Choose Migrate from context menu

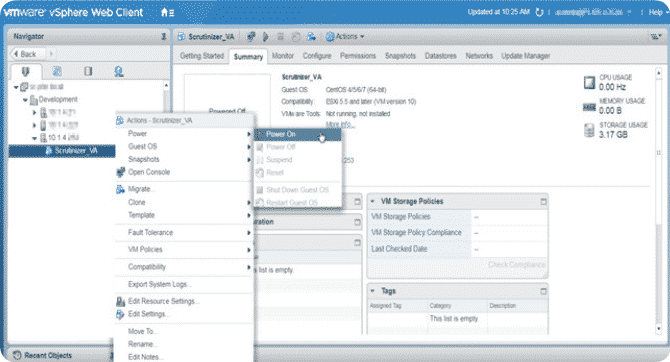(x=184, y=189)
